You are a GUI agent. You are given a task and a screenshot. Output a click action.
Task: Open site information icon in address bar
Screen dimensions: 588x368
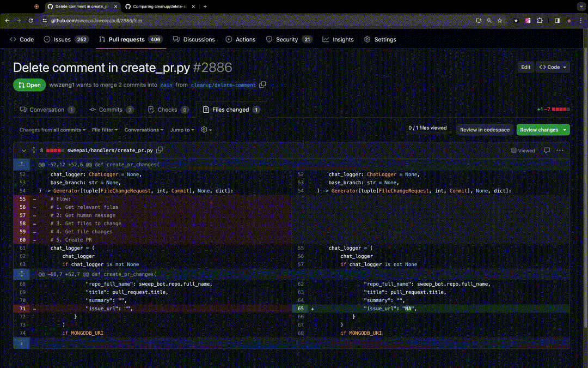pos(45,21)
